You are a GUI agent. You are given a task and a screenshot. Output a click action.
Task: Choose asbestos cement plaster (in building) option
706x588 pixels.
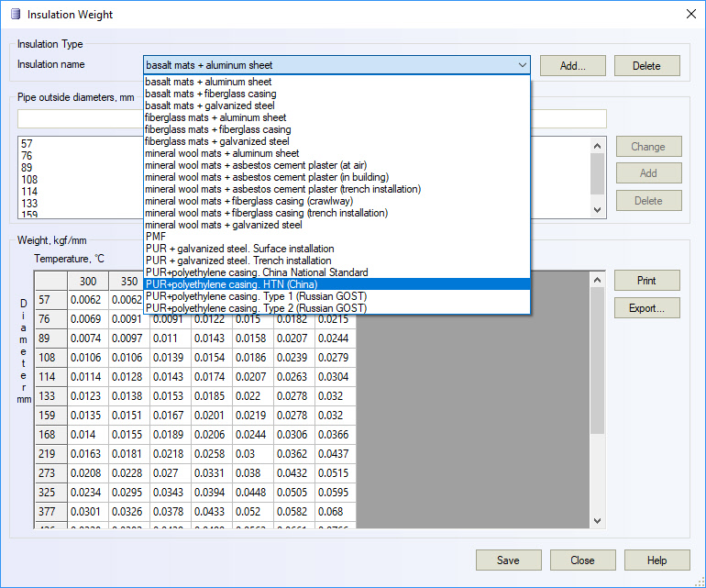pyautogui.click(x=336, y=177)
